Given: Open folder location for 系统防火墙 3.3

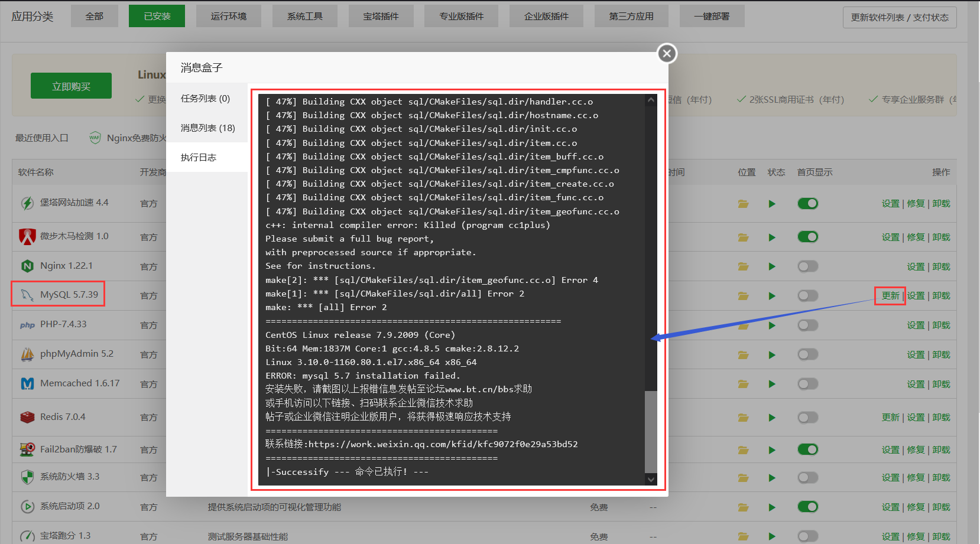Looking at the screenshot, I should (x=744, y=478).
